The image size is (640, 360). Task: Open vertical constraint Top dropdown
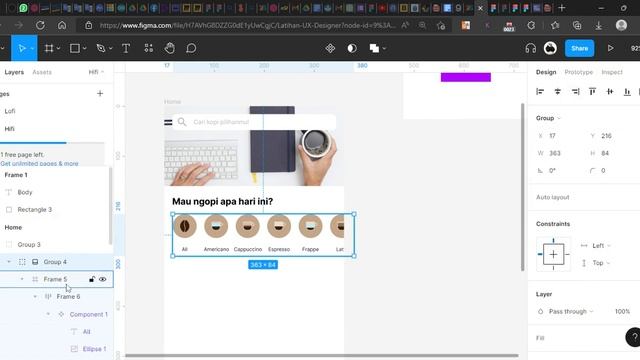[601, 263]
